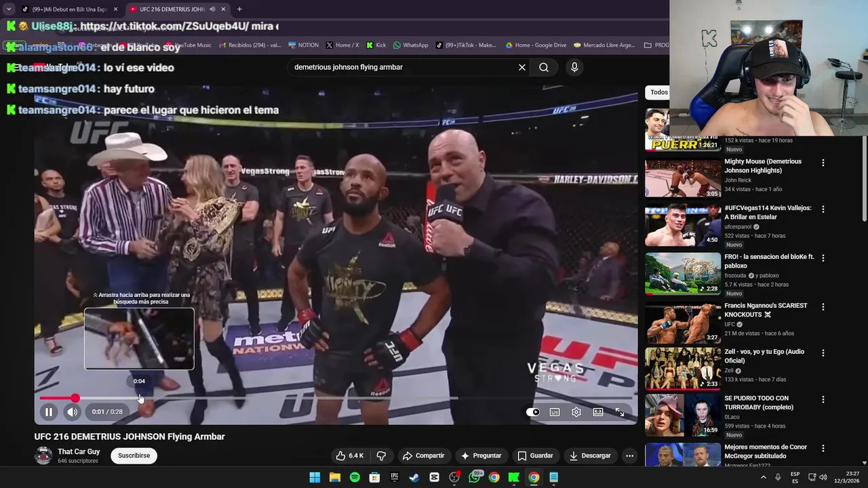
Task: Mute the video with the speaker icon
Action: point(72,411)
